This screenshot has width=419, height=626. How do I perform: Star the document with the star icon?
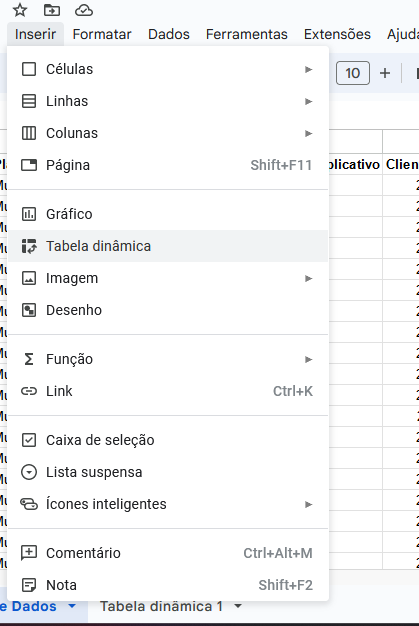click(20, 10)
